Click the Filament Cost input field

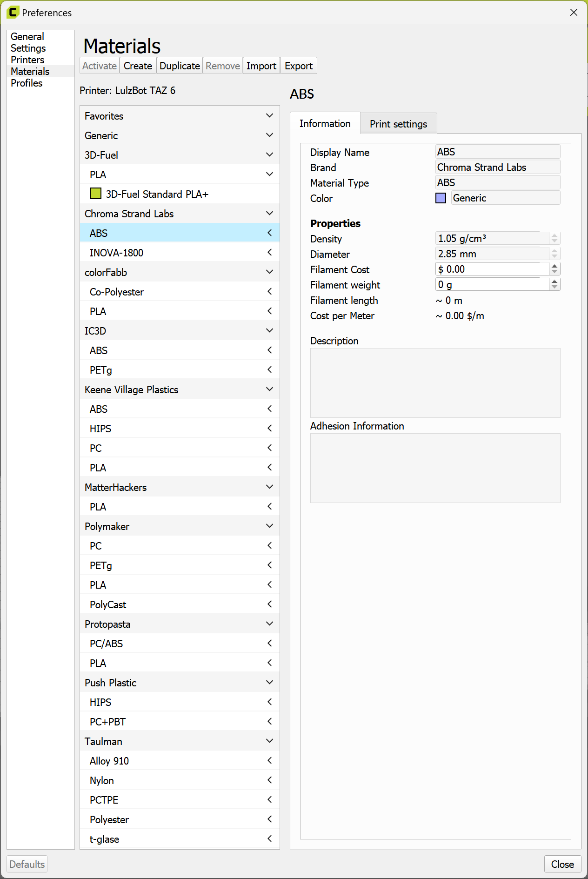(492, 269)
